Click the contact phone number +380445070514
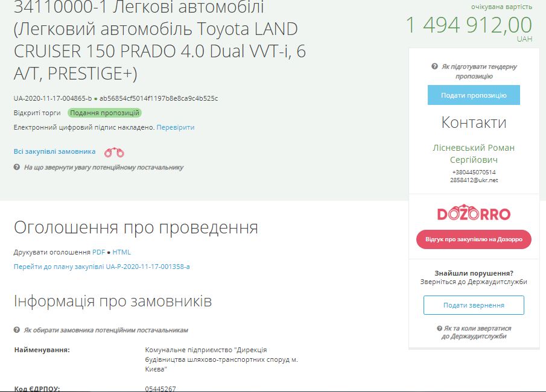This screenshot has width=546, height=392. click(474, 172)
